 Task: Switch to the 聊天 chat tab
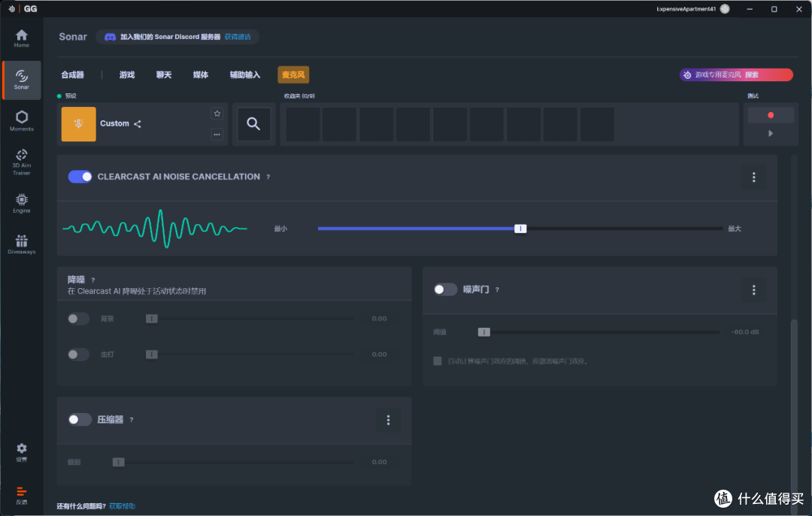tap(164, 74)
